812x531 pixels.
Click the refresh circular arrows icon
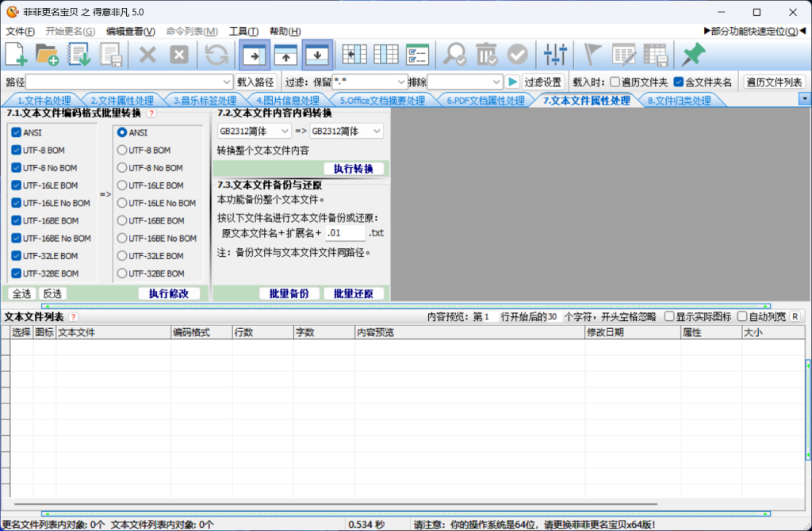click(216, 54)
